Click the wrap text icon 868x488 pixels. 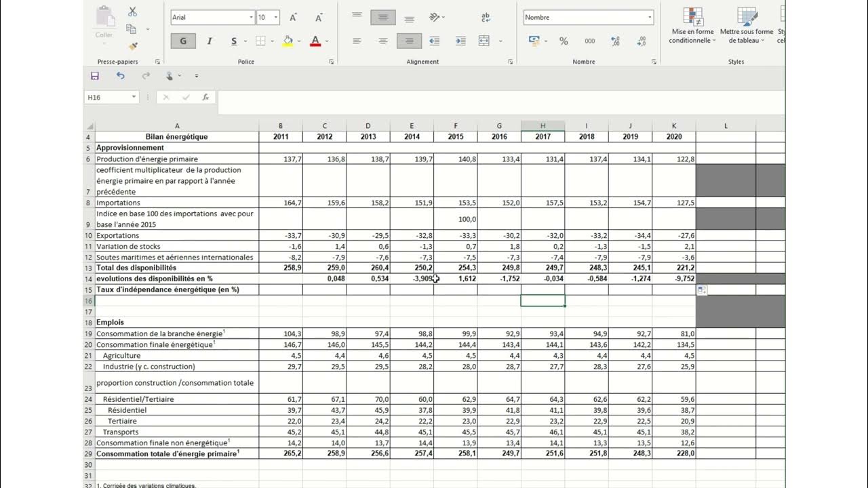486,18
